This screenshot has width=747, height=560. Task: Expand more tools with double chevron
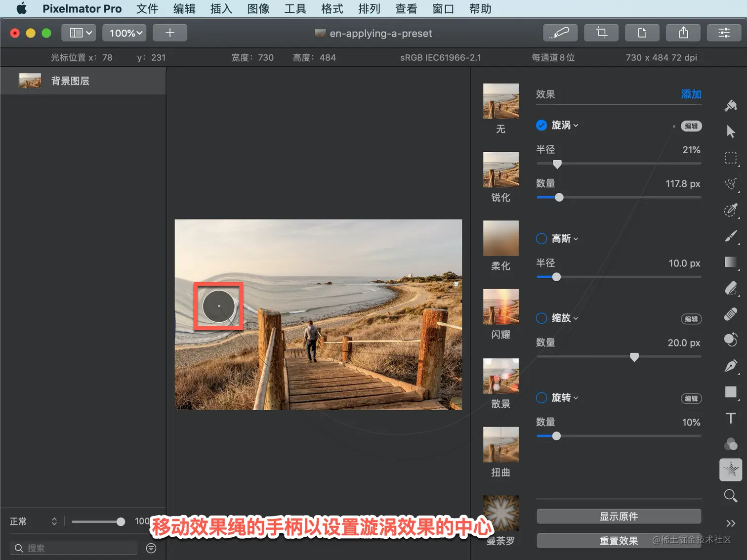coord(731,523)
